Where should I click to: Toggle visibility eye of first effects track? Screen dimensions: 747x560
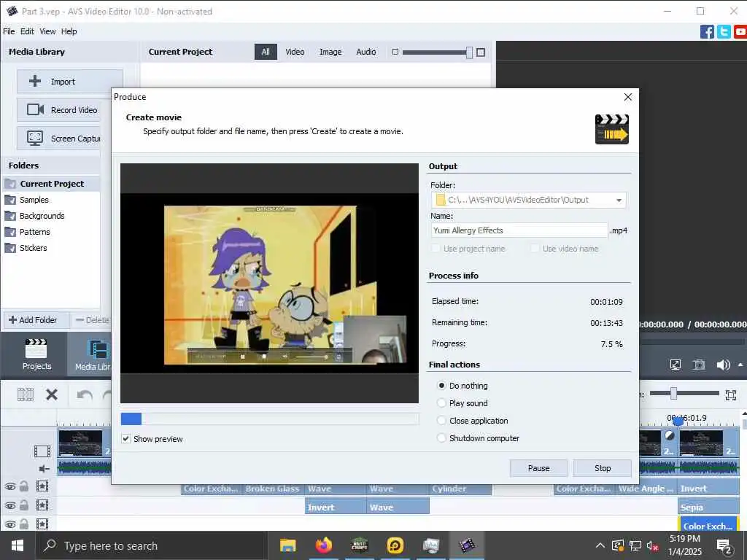[10, 486]
